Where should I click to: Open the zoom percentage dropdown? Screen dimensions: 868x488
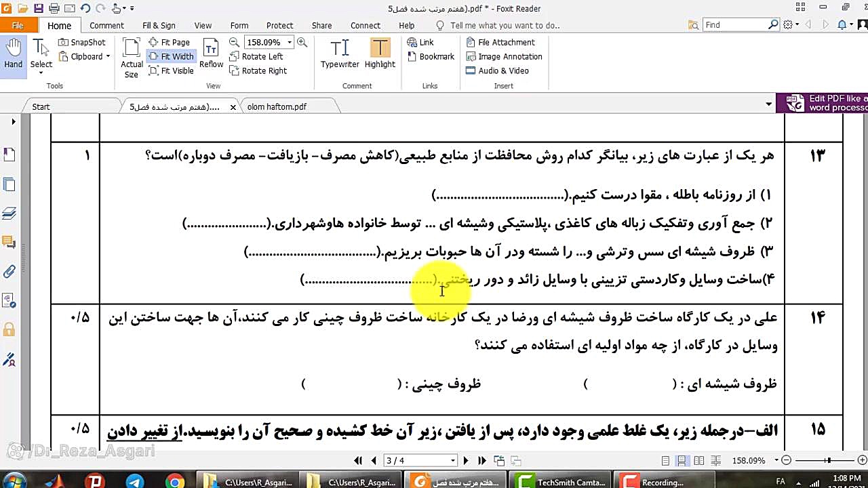tap(290, 41)
